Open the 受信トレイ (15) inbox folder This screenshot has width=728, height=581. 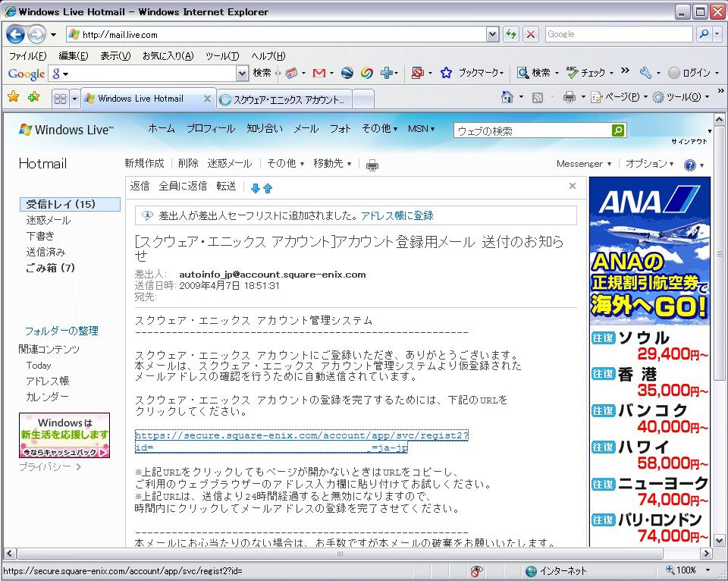[x=70, y=204]
